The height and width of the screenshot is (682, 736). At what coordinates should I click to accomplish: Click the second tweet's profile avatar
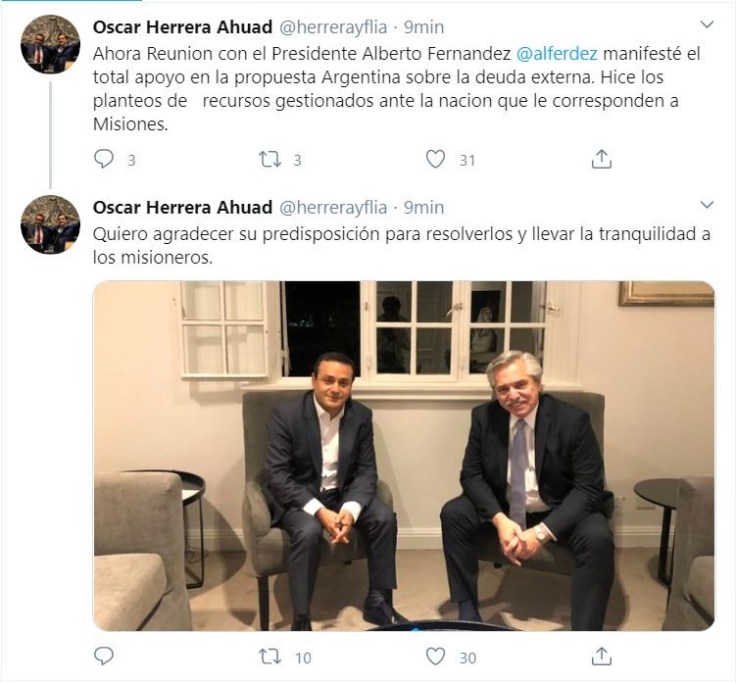pyautogui.click(x=50, y=226)
